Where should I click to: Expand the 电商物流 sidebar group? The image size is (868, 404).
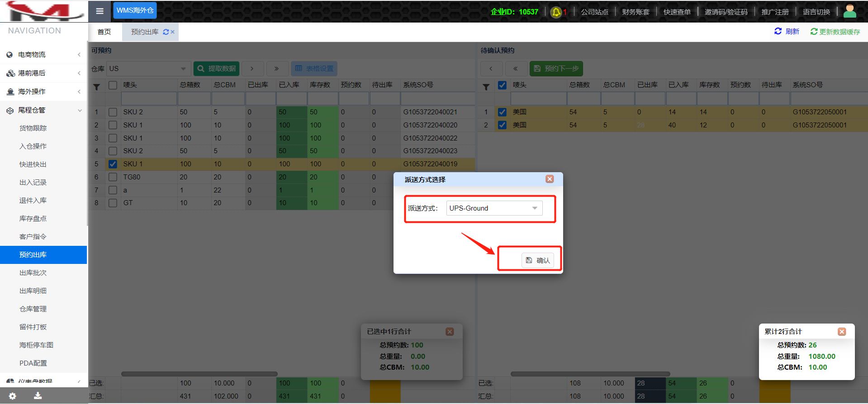point(43,55)
